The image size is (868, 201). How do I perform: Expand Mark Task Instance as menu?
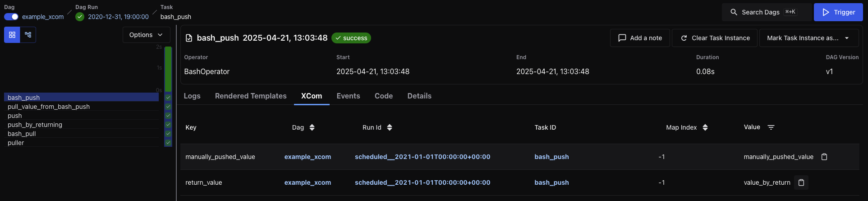click(808, 38)
